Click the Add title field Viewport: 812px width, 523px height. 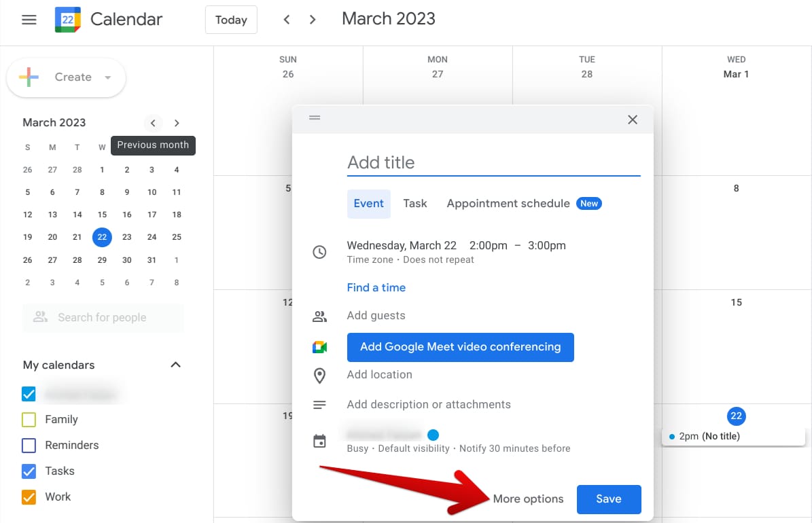tap(493, 163)
